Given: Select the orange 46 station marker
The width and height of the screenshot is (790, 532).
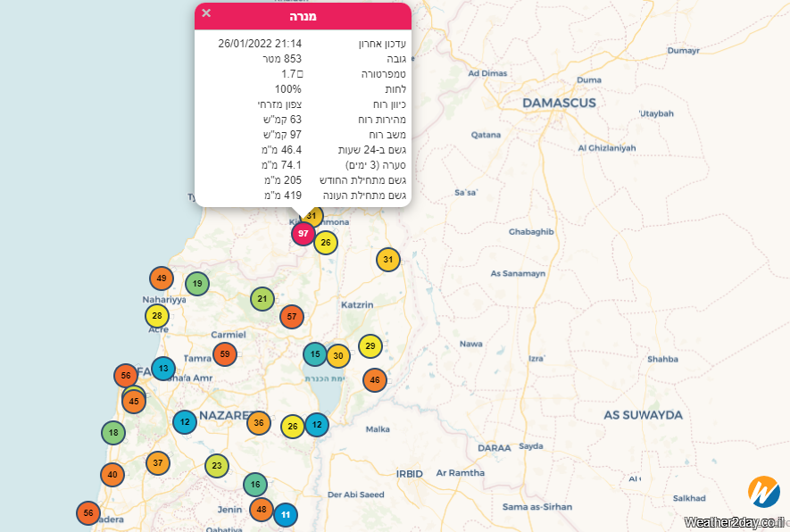Looking at the screenshot, I should (x=375, y=380).
